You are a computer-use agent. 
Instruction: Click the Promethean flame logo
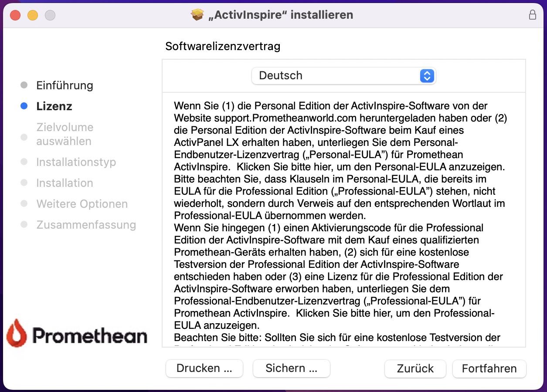tap(17, 333)
